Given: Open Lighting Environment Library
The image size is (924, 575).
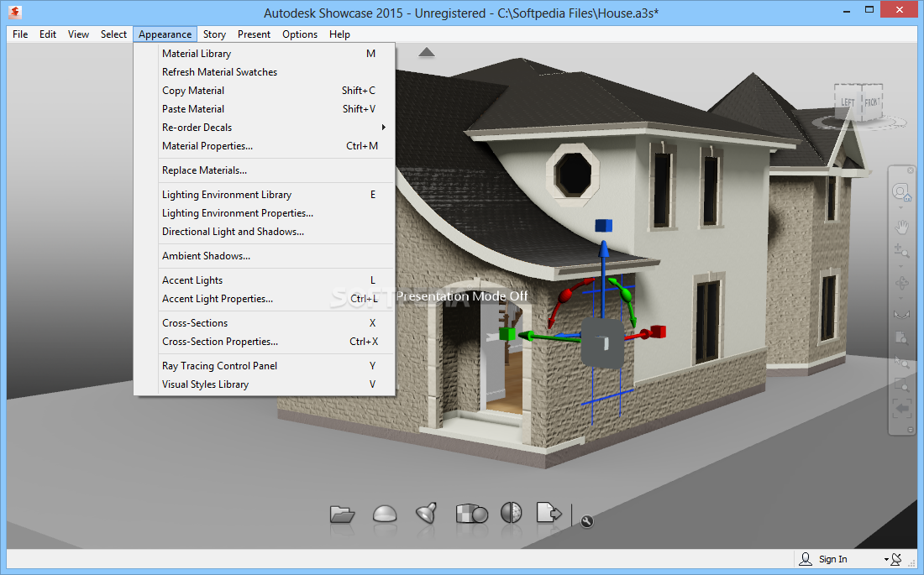Looking at the screenshot, I should 264,195.
